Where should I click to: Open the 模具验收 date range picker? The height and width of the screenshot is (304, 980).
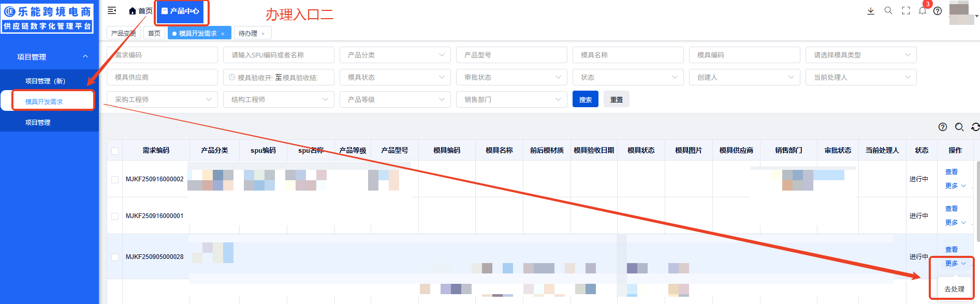(x=279, y=77)
